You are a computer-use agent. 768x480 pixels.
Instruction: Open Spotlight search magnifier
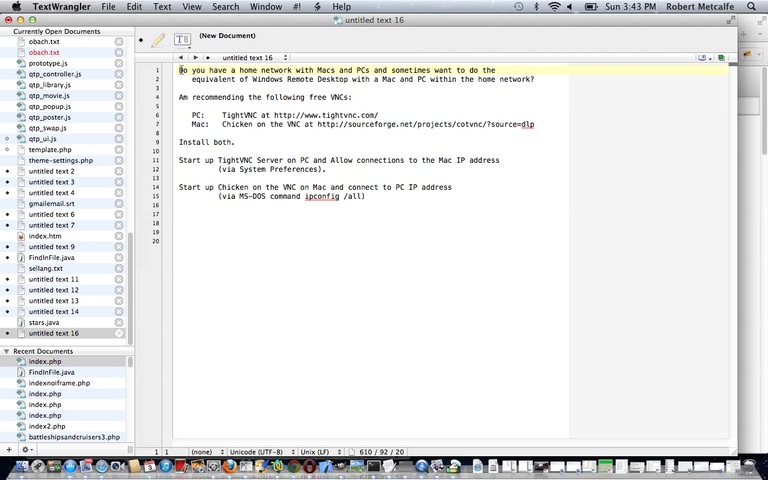click(751, 6)
